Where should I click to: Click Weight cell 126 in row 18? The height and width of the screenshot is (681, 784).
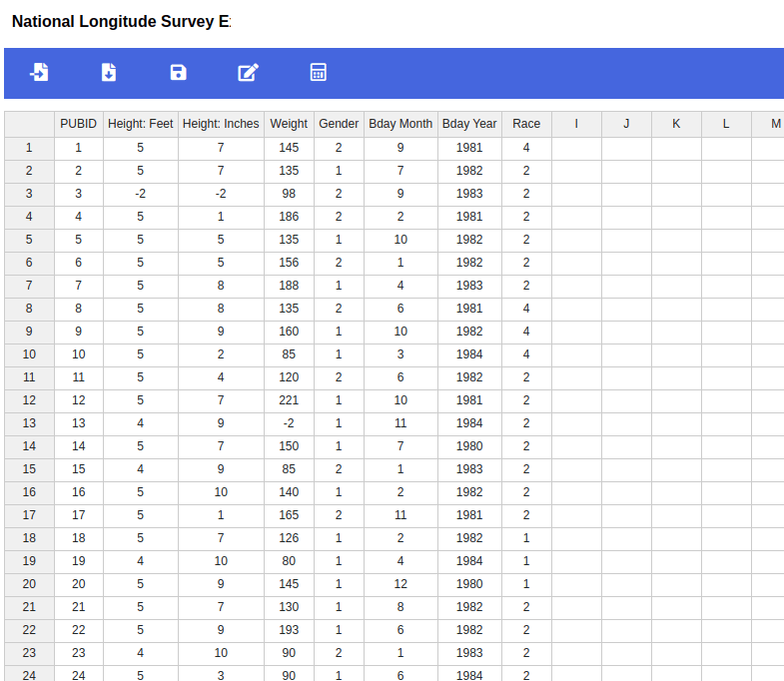pyautogui.click(x=289, y=538)
